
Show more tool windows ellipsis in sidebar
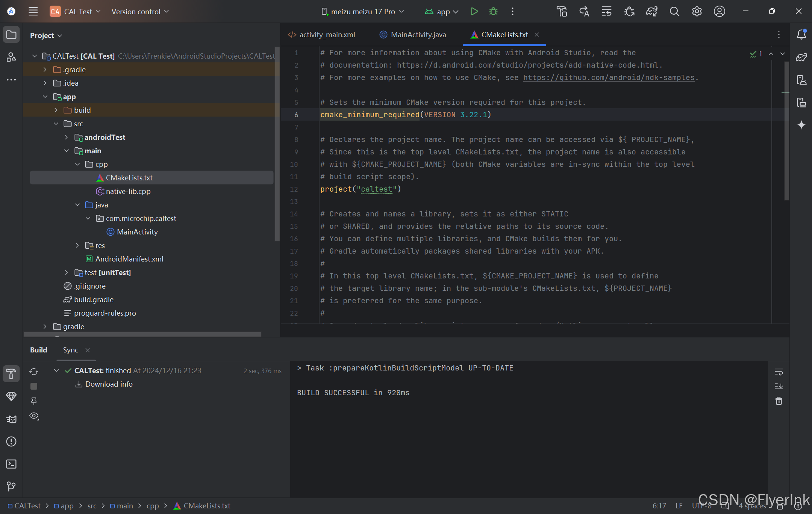11,80
